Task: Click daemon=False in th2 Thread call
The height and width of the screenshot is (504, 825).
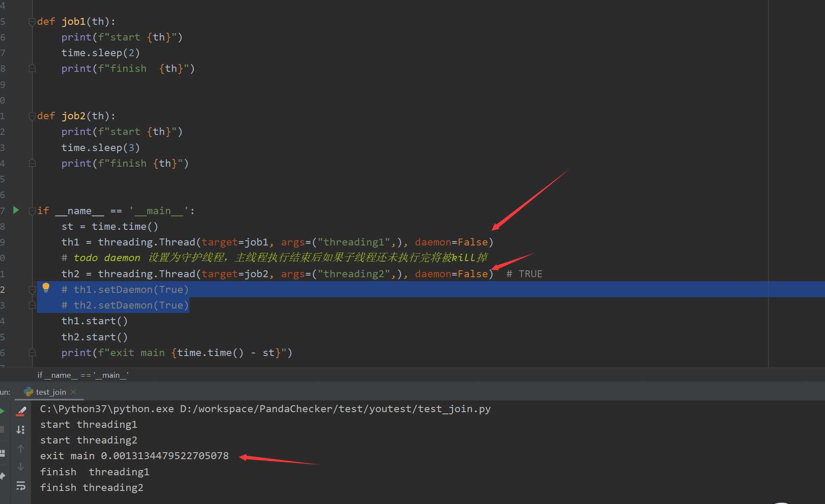Action: 451,274
